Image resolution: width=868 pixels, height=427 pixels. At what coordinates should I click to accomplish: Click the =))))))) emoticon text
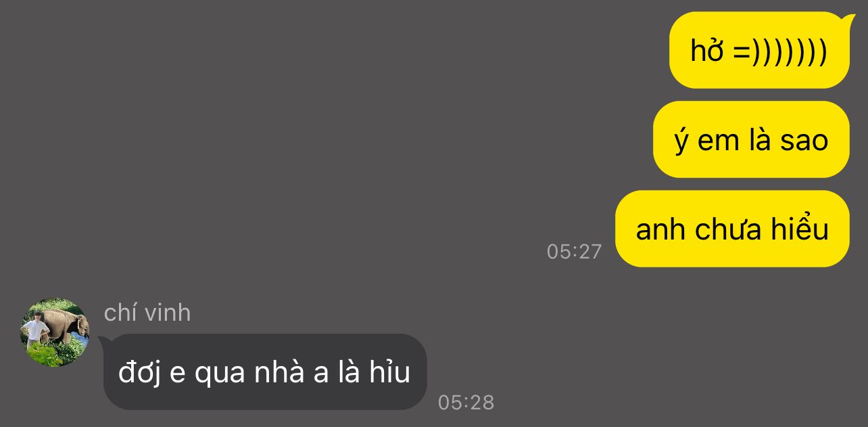point(780,51)
